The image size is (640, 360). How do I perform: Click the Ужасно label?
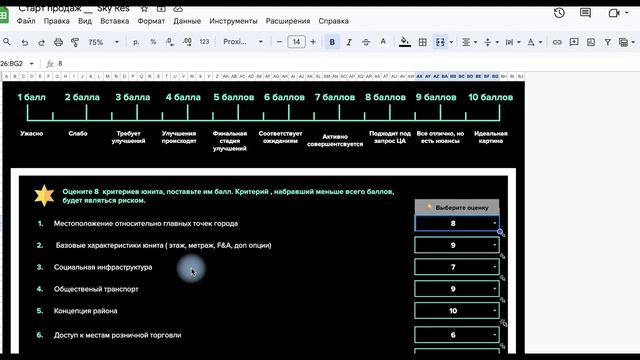[x=32, y=133]
